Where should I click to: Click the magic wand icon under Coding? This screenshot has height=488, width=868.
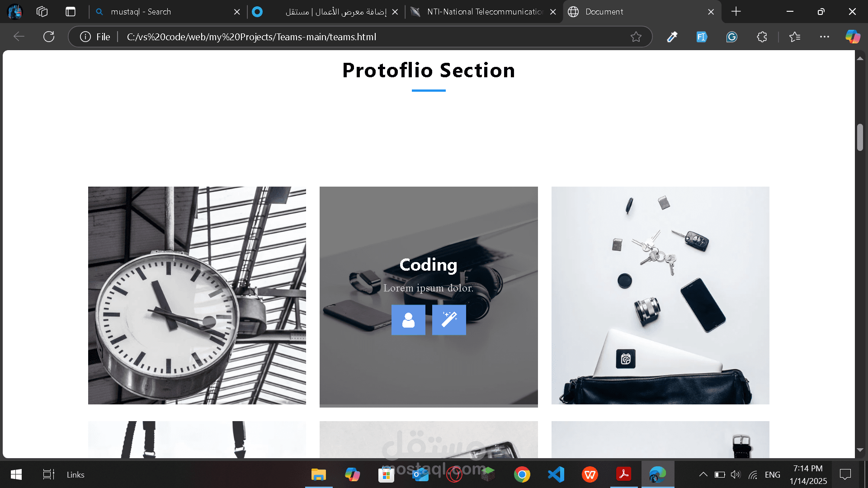click(x=449, y=320)
